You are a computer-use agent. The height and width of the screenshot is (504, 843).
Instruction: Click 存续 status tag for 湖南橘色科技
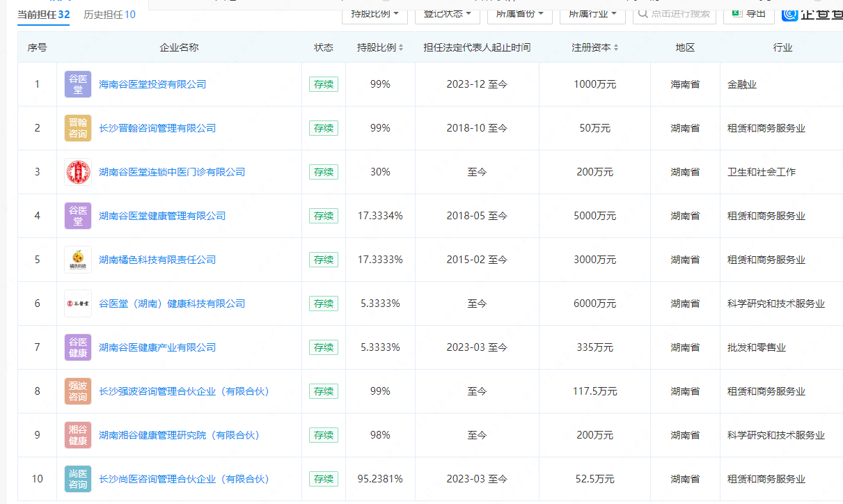324,260
